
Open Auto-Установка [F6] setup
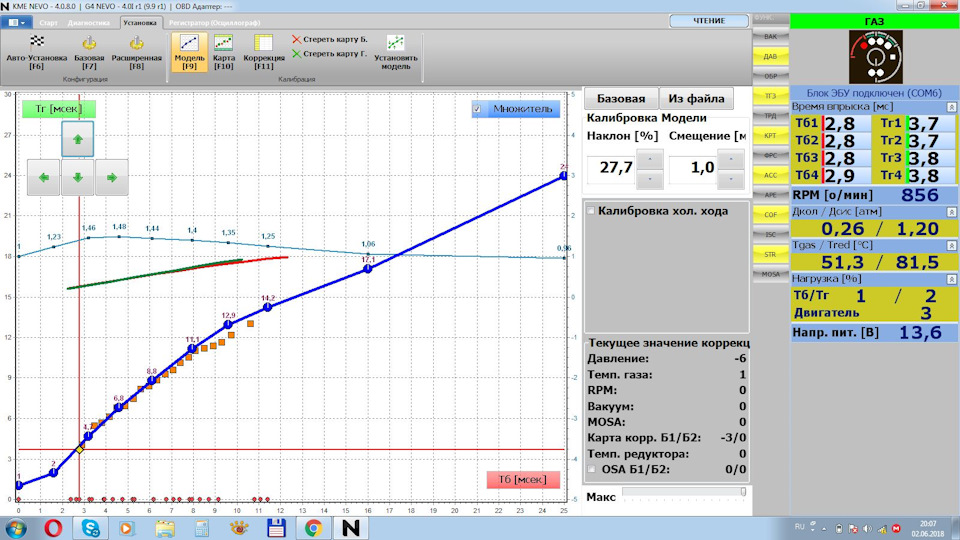point(37,52)
